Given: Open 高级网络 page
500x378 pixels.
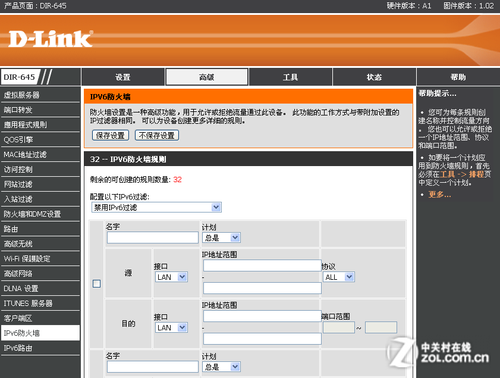Looking at the screenshot, I should tap(40, 273).
